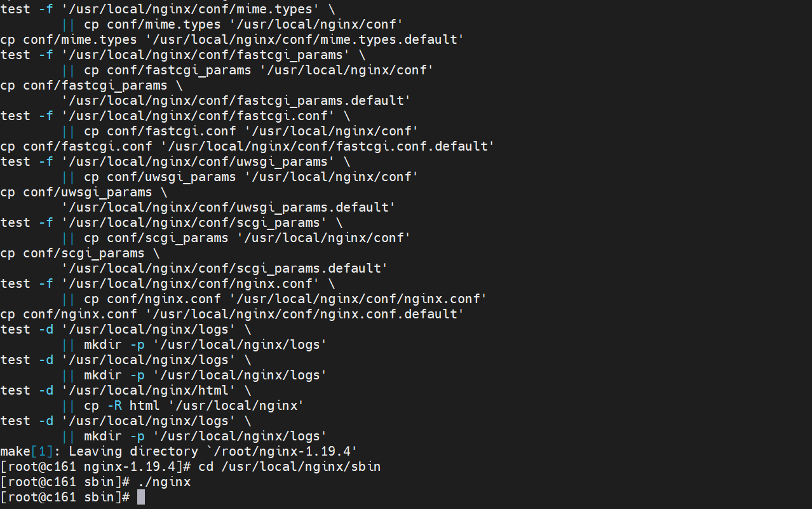Screen dimensions: 812x509
Task: Click the blinking cursor block at the prompt
Action: pyautogui.click(x=141, y=497)
